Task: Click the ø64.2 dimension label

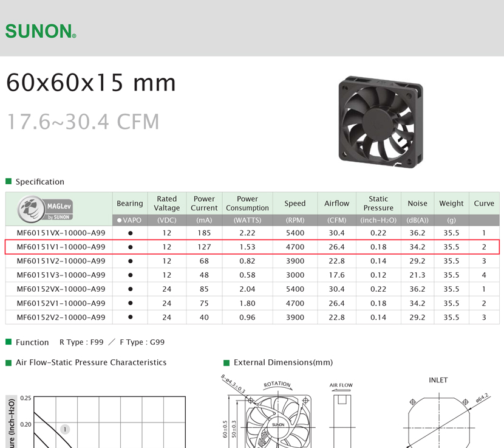Action: (x=482, y=398)
